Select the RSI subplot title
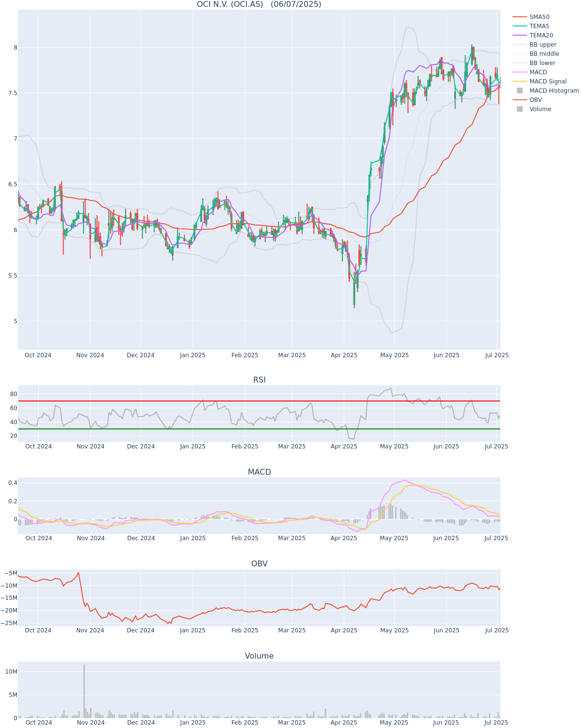This screenshot has width=582, height=728. click(259, 380)
